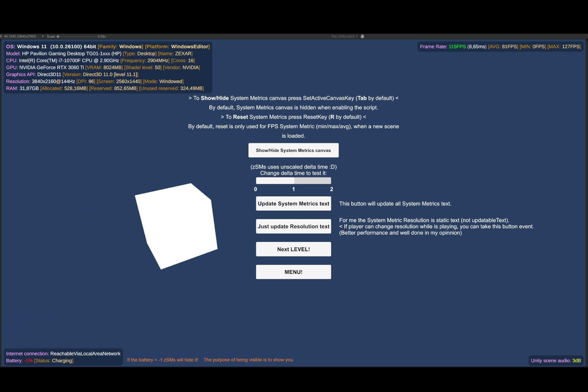588x392 pixels.
Task: Click the slider label '0'
Action: click(255, 189)
